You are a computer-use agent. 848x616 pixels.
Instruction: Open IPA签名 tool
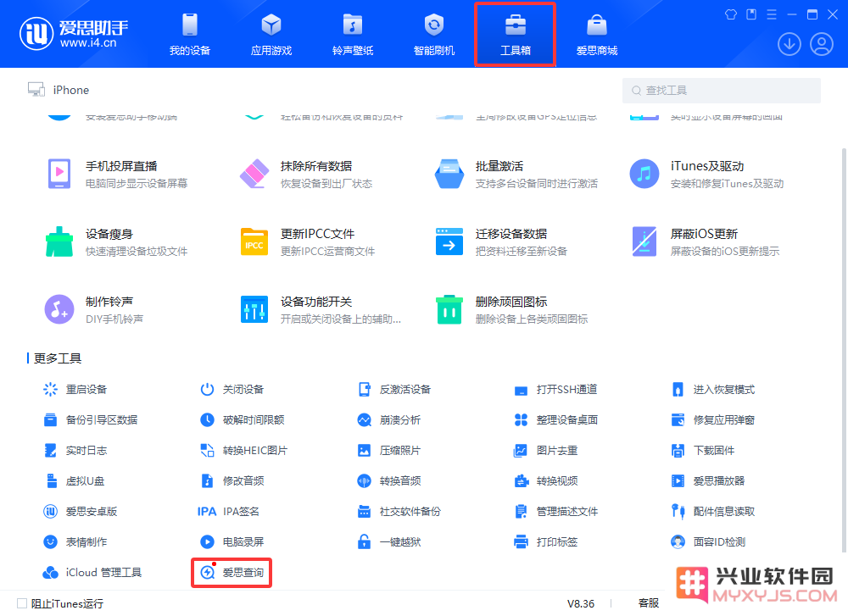point(229,511)
